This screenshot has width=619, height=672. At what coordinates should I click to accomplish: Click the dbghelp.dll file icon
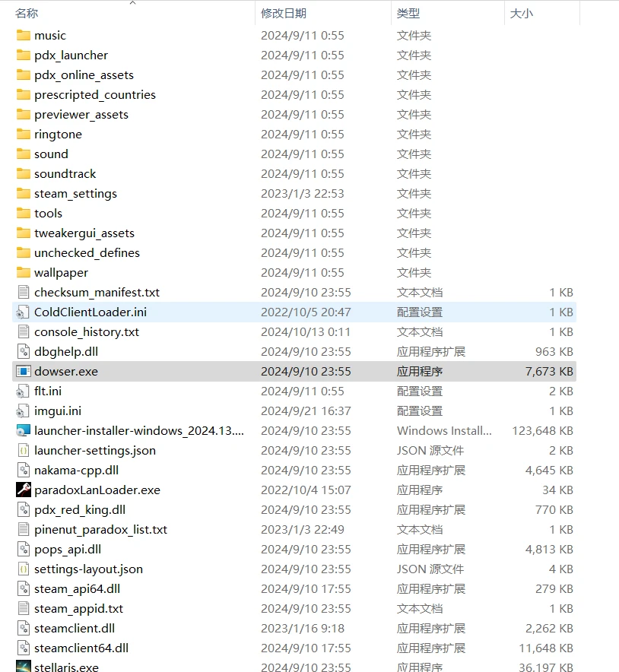click(x=24, y=351)
